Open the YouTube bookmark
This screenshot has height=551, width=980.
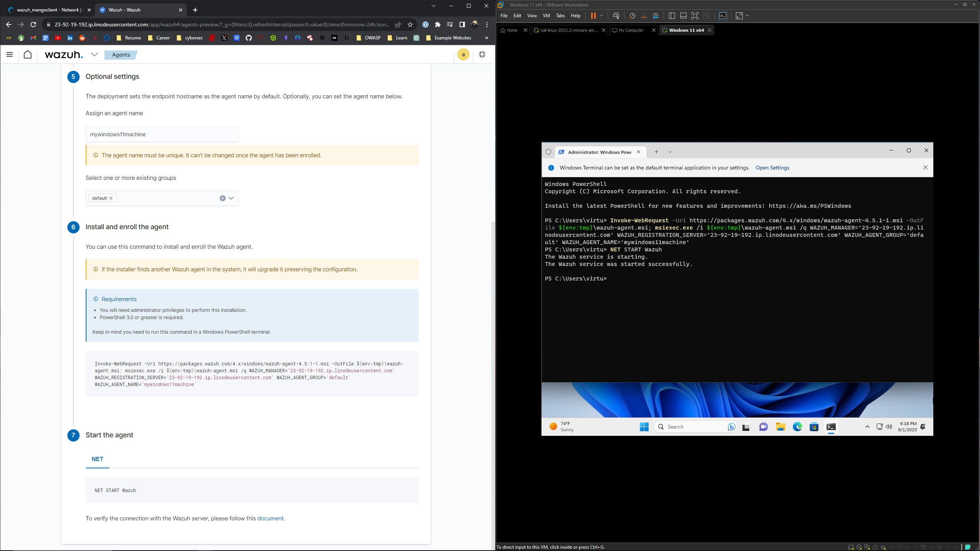coord(58,38)
